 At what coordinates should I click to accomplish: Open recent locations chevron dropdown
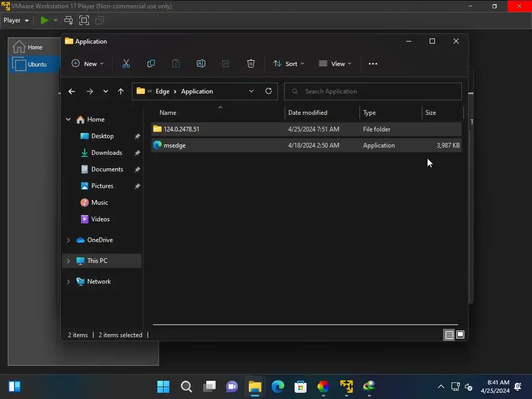tap(105, 91)
